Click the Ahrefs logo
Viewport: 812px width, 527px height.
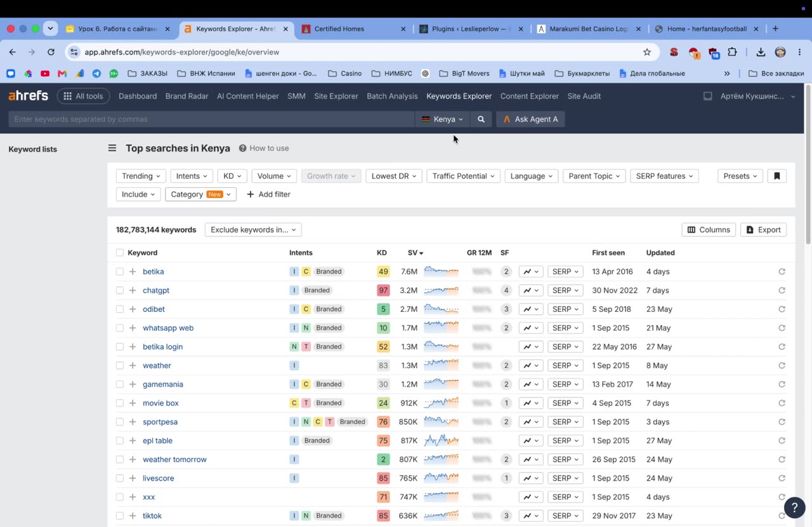tap(29, 96)
